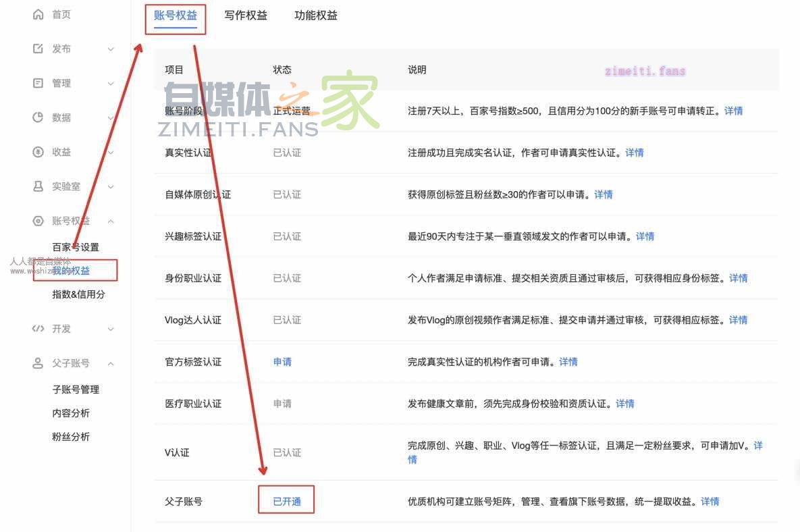The width and height of the screenshot is (800, 532).
Task: Expand the 数据 menu chevron
Action: point(111,117)
